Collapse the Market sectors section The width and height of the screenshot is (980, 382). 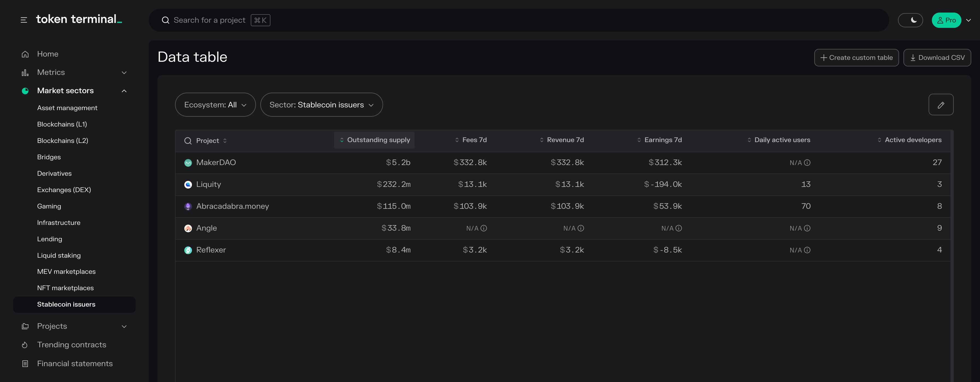click(x=124, y=91)
